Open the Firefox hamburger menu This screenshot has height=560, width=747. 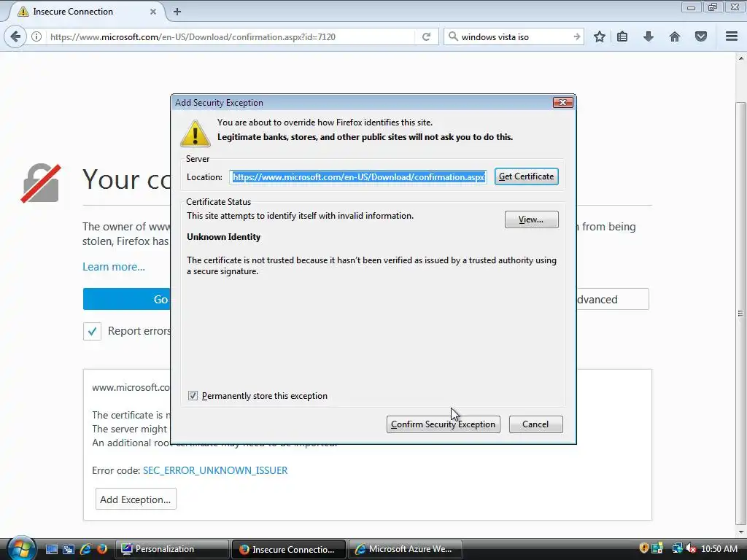732,36
